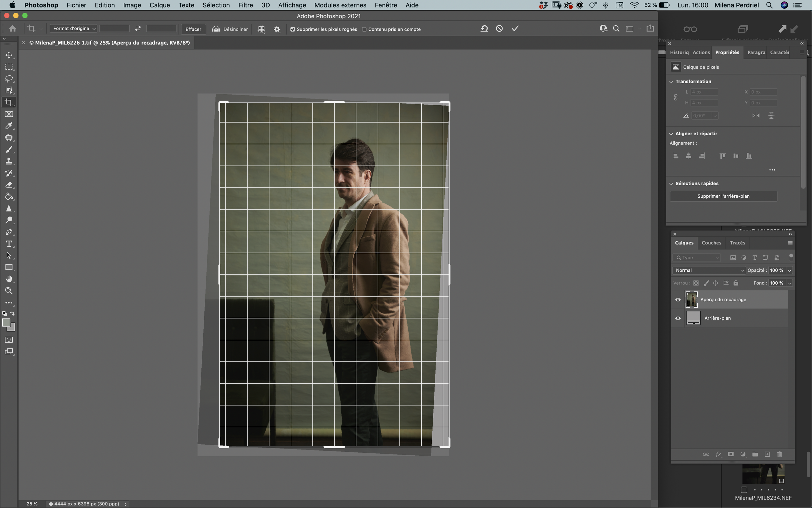Select the Move tool
The width and height of the screenshot is (812, 508).
tap(9, 55)
